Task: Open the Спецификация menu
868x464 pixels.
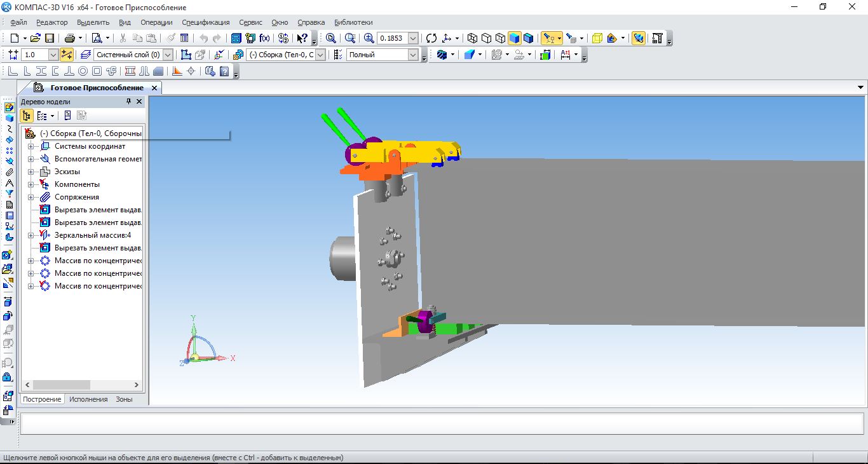Action: point(206,22)
